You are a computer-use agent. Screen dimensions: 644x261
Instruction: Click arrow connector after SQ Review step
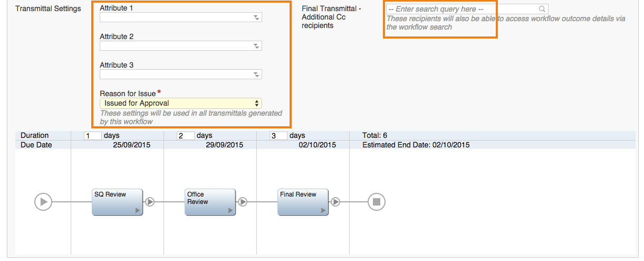pos(150,202)
